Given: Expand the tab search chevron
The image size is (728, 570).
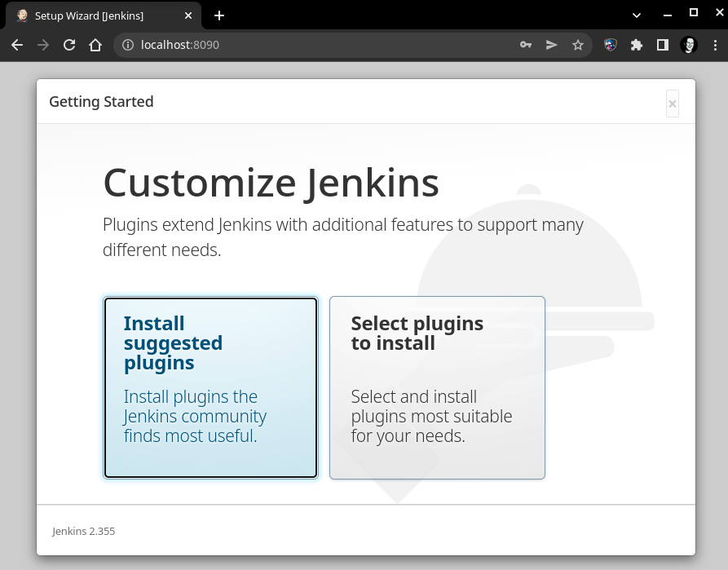Looking at the screenshot, I should (637, 15).
